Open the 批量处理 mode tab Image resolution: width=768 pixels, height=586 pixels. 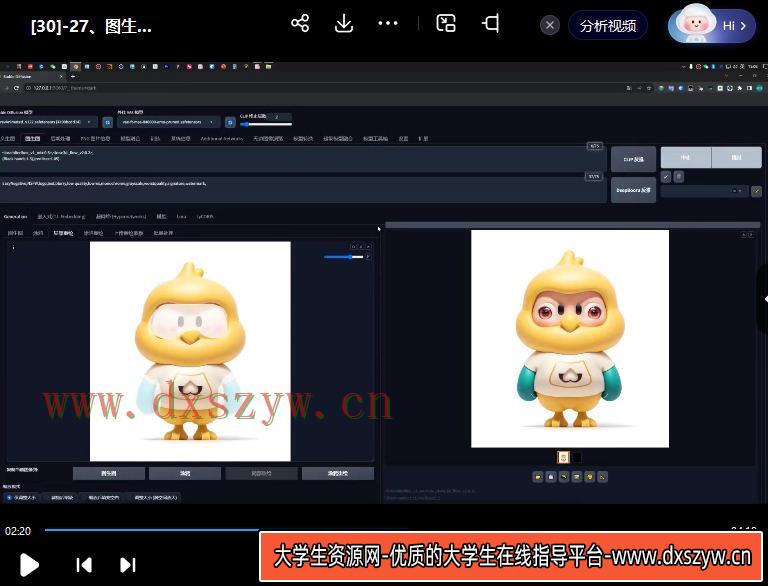point(164,233)
